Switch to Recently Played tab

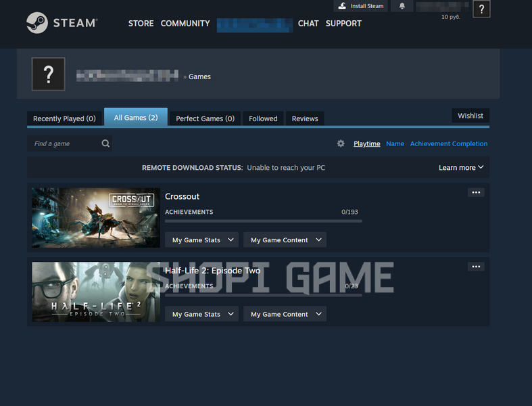64,118
